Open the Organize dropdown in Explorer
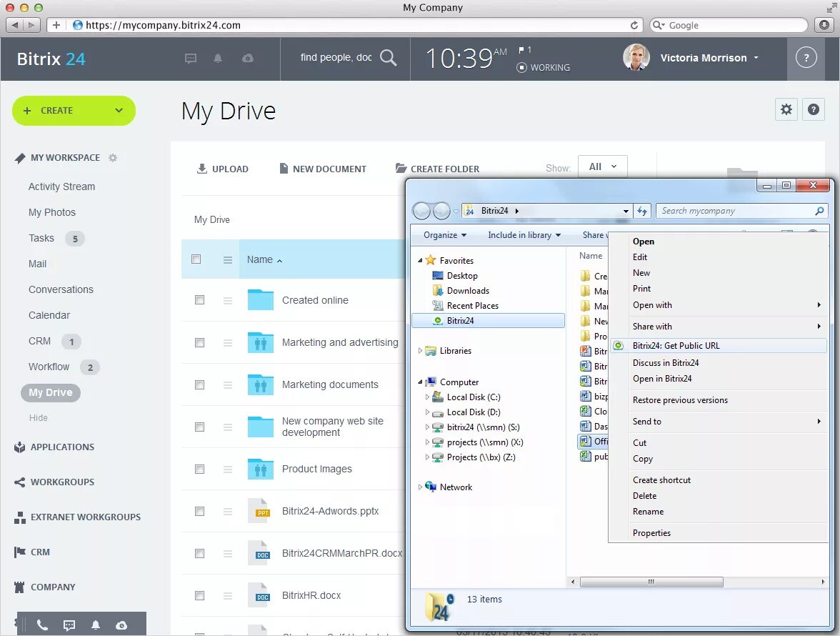Screen dimensions: 840x636 point(444,235)
